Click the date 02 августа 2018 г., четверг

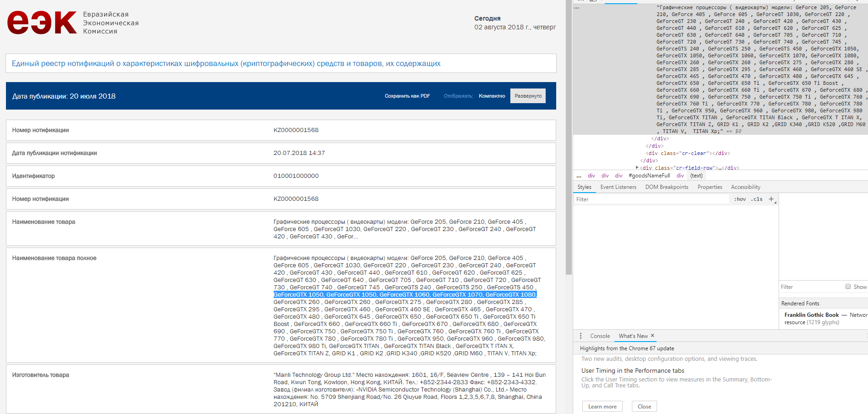515,27
